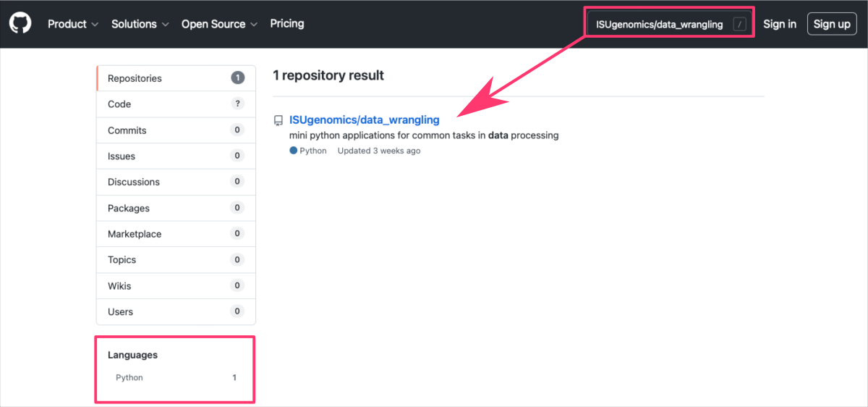Show Commits search results

click(x=176, y=130)
